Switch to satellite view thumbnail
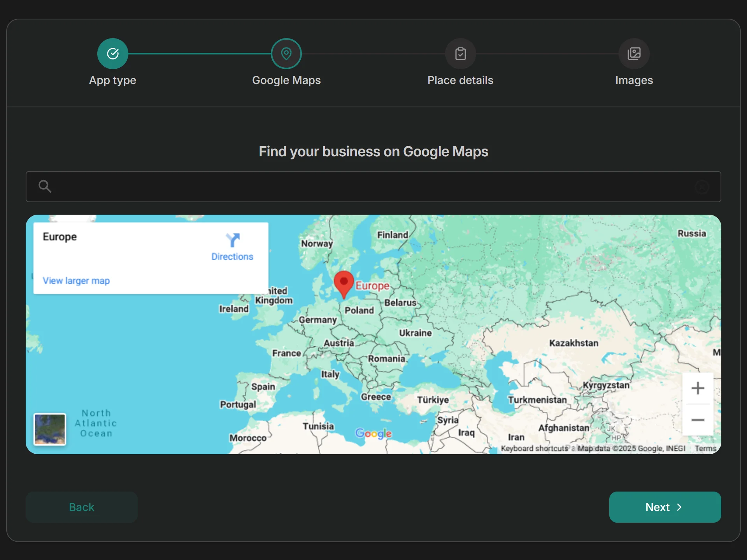Image resolution: width=747 pixels, height=560 pixels. pyautogui.click(x=50, y=429)
